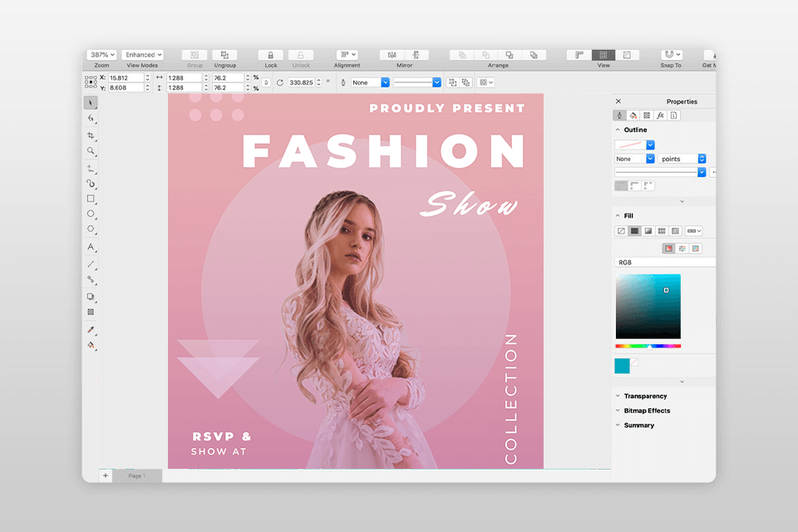Select the Shape tool
Image resolution: width=798 pixels, height=532 pixels.
[92, 118]
